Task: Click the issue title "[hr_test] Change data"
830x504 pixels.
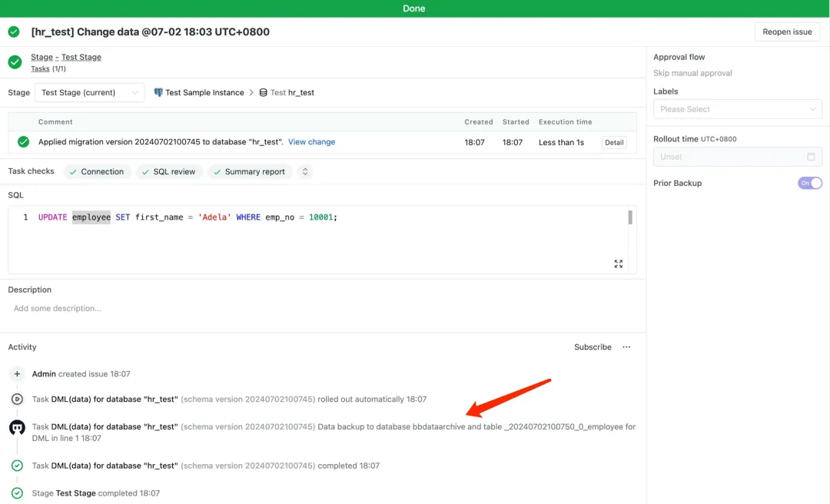Action: (x=150, y=31)
